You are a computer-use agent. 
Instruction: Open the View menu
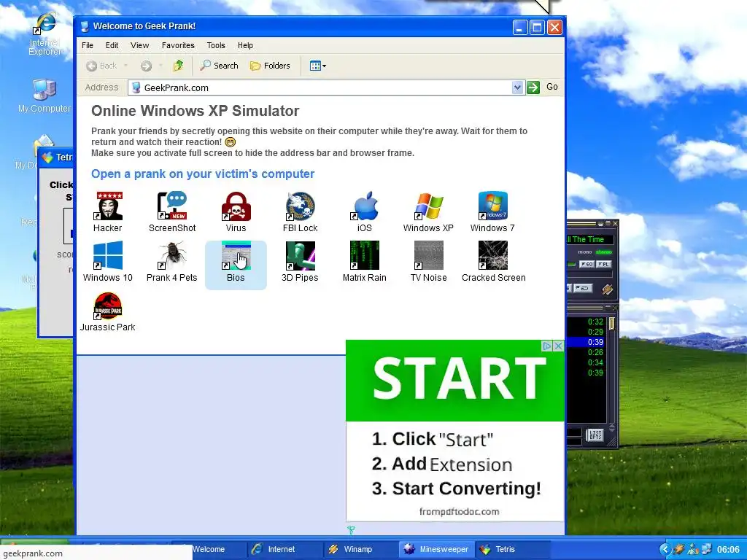[139, 45]
